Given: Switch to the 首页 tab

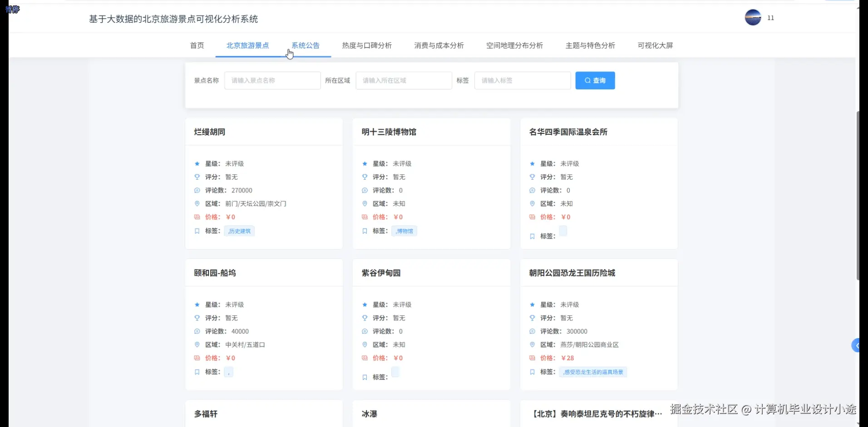Looking at the screenshot, I should tap(197, 45).
